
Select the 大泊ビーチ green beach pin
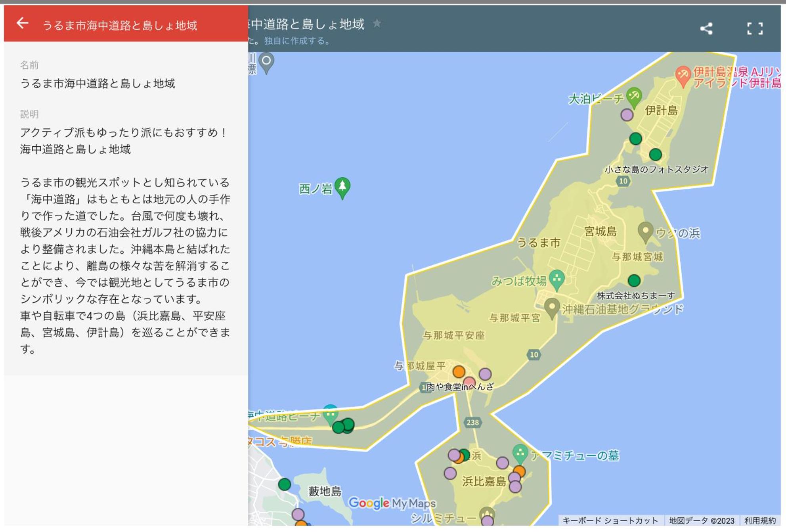pyautogui.click(x=634, y=98)
